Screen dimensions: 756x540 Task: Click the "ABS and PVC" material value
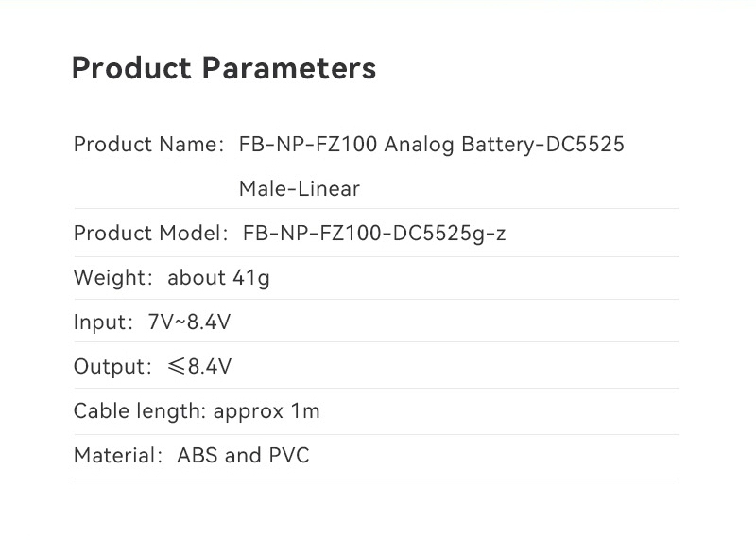(x=243, y=456)
